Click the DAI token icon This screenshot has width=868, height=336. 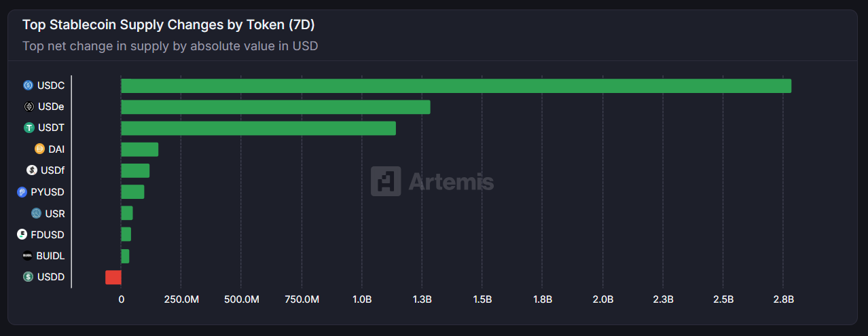point(39,149)
